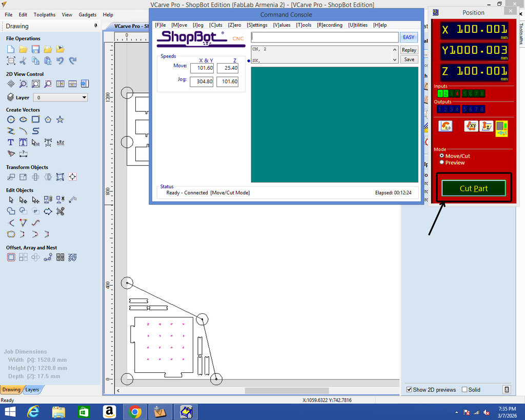Image resolution: width=525 pixels, height=420 pixels.
Task: Open the yellow keypad icon in Position panel
Action: (501, 129)
